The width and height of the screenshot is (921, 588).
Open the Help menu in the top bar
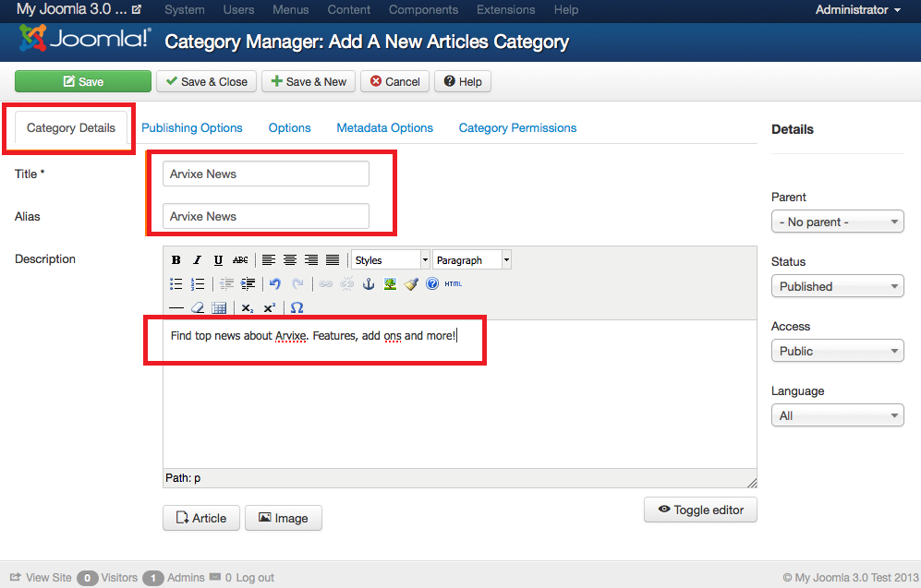[x=566, y=9]
